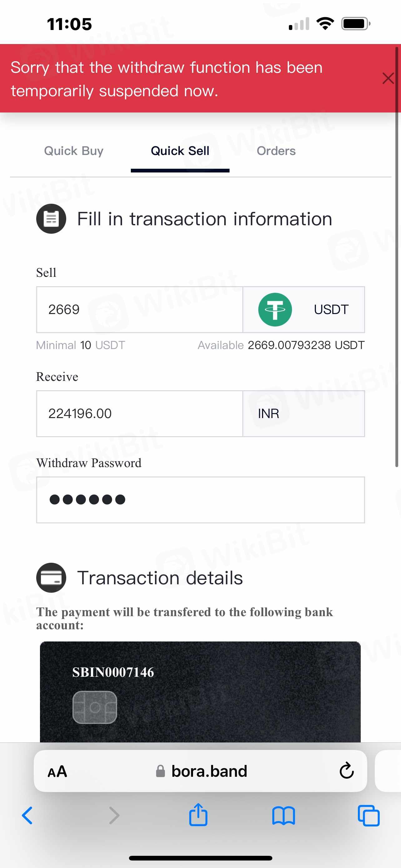The height and width of the screenshot is (868, 401).
Task: Focus the Withdraw Password field
Action: (200, 500)
